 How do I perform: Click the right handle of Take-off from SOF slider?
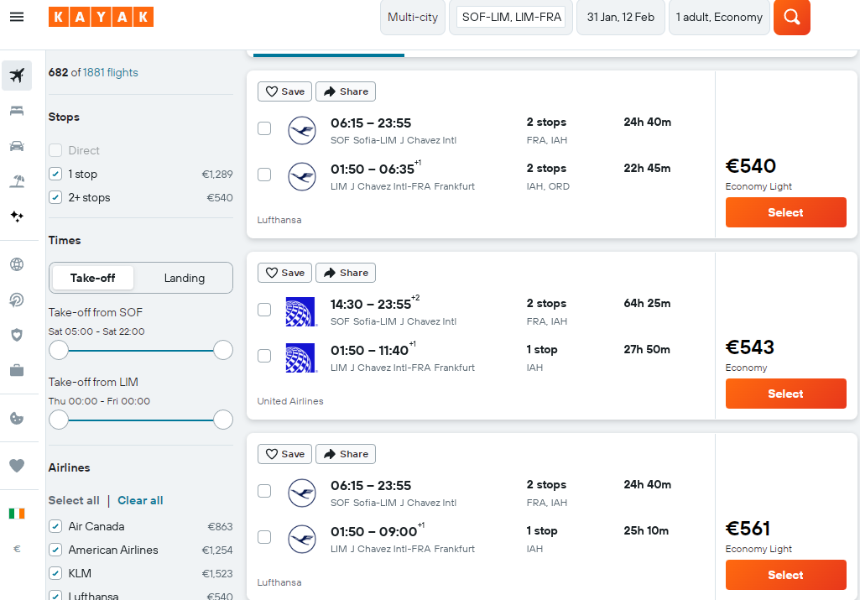click(x=223, y=350)
